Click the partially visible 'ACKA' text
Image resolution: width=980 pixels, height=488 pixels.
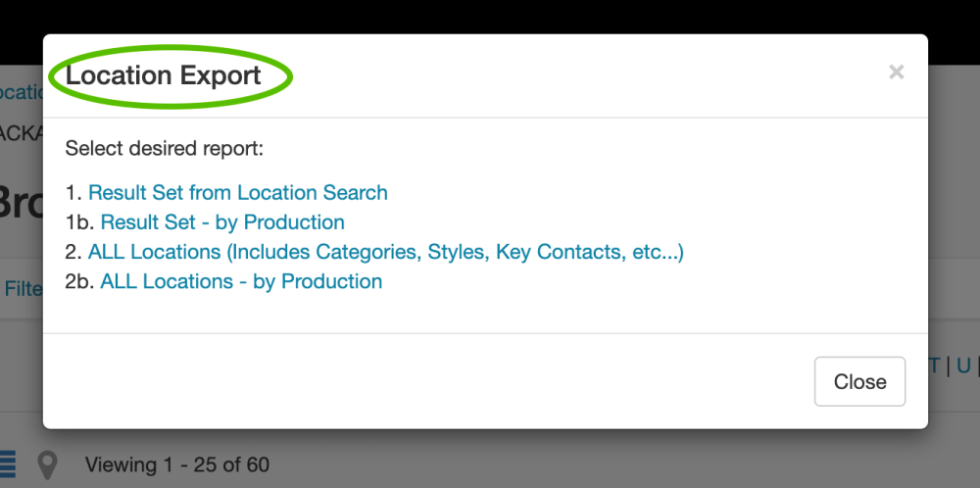(x=20, y=133)
